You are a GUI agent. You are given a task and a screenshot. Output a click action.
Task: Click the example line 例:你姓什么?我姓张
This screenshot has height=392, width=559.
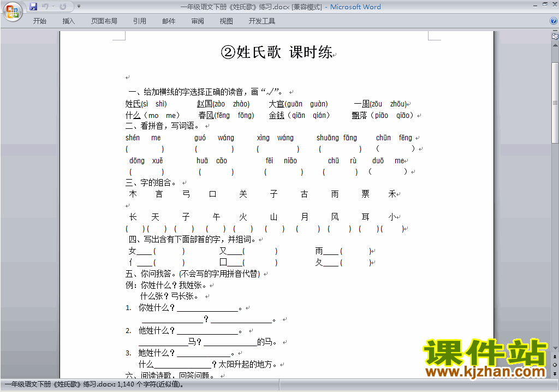166,286
